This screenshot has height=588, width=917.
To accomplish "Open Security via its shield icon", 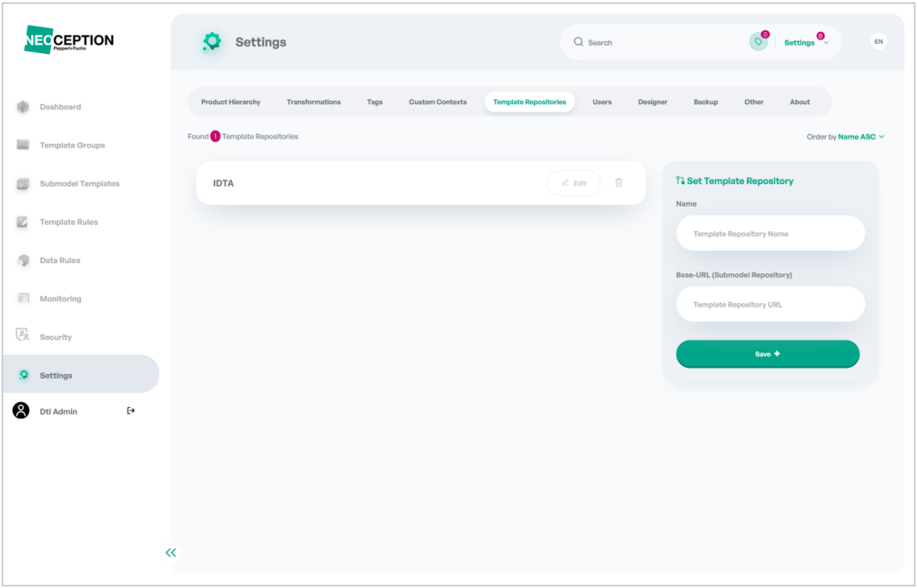I will click(22, 335).
